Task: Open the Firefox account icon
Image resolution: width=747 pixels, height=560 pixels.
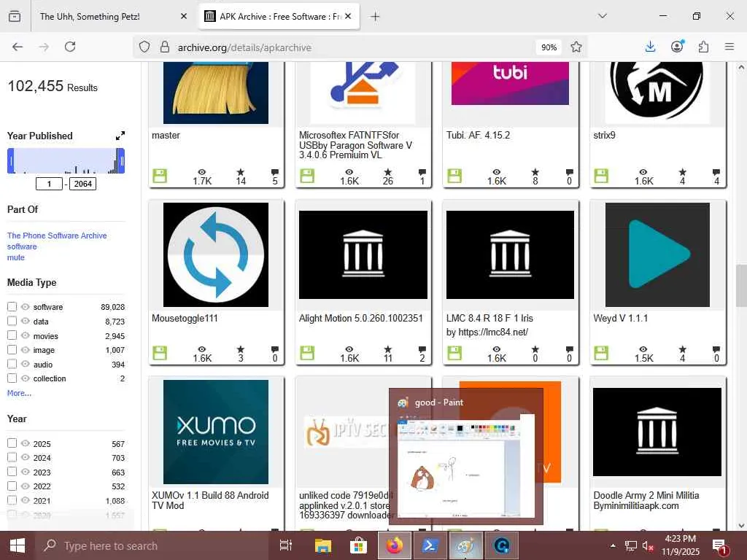Action: tap(677, 47)
